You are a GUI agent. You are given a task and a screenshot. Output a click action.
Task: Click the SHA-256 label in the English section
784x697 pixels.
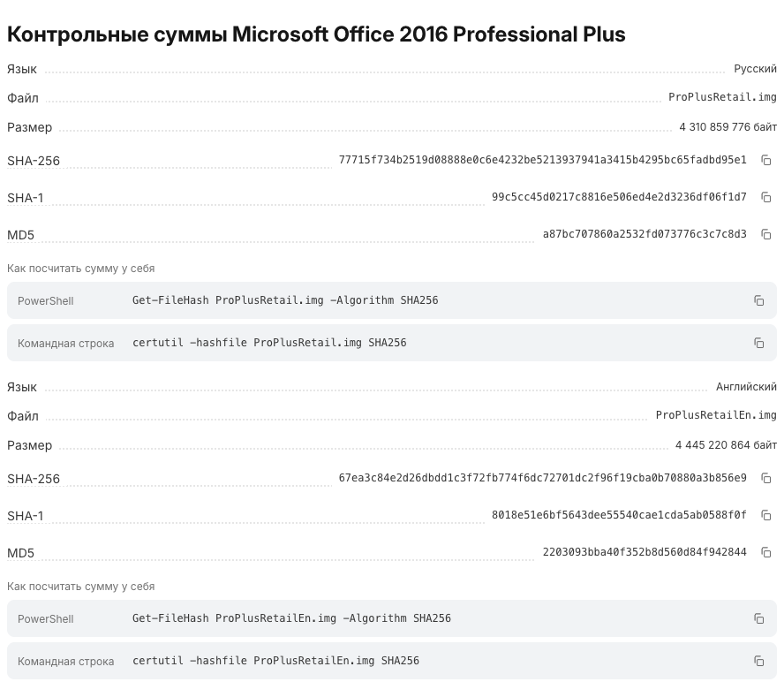pyautogui.click(x=34, y=480)
